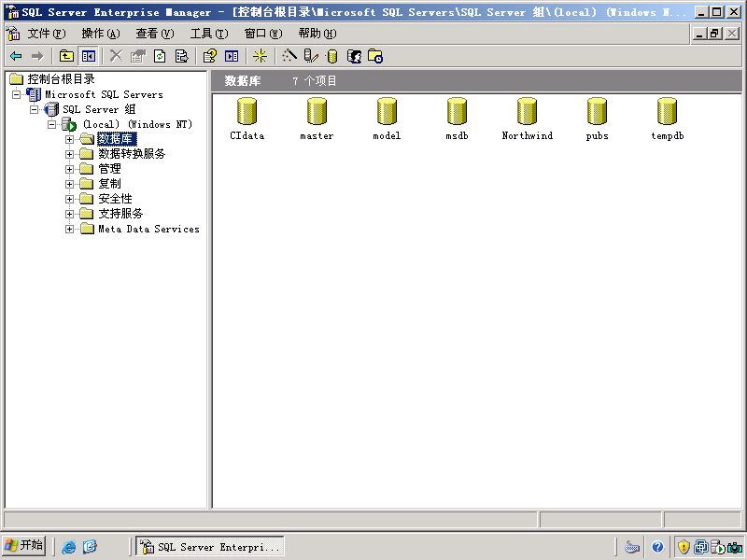Click the yellow starburst New icon
Image resolution: width=747 pixels, height=560 pixels.
pos(261,56)
